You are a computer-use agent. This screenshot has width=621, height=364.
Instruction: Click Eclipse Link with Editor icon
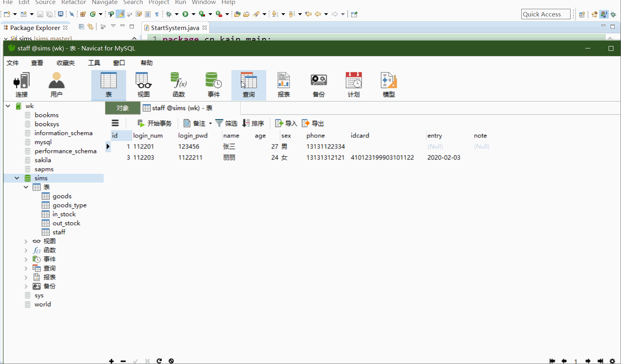(x=90, y=27)
